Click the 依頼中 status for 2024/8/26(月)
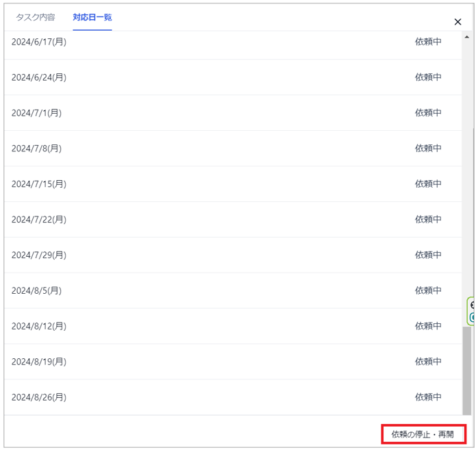This screenshot has width=476, height=452. pos(428,397)
